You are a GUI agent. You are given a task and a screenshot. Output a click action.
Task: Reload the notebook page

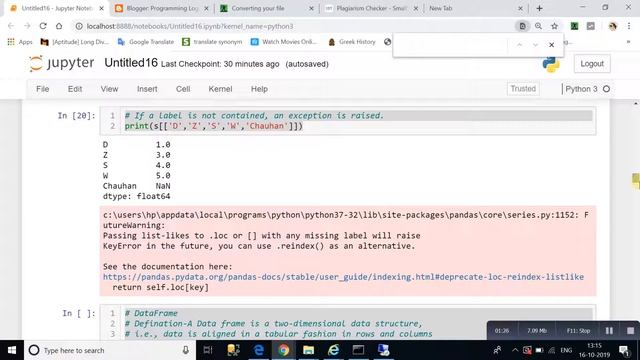pyautogui.click(x=43, y=26)
